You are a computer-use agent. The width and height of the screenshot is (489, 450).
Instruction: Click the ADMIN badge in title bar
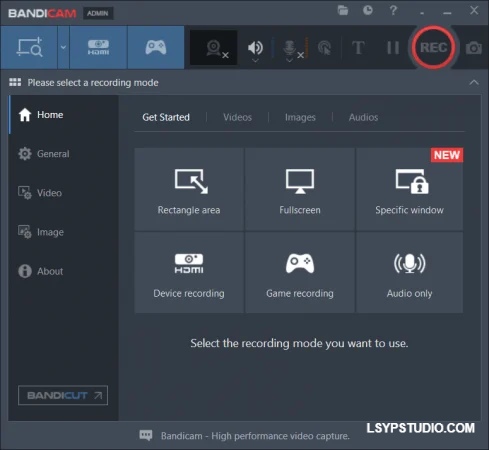[x=98, y=13]
